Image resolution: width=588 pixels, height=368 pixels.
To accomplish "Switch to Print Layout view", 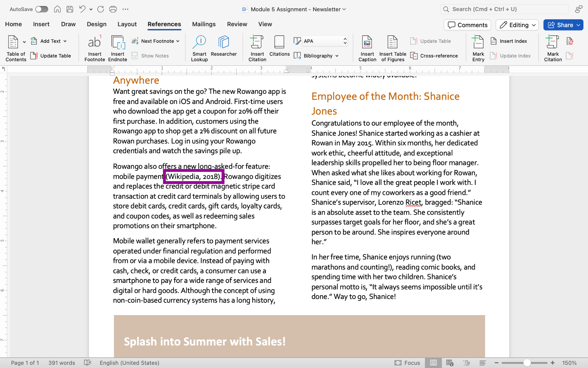I will [x=433, y=363].
